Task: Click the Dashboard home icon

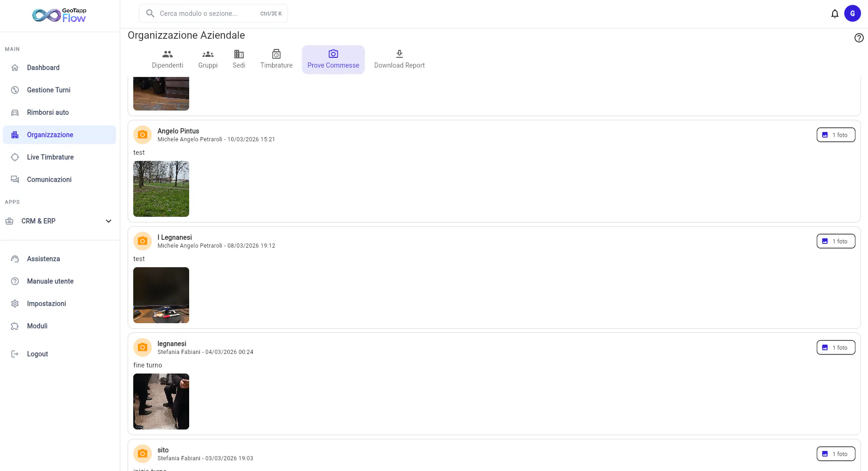Action: (x=15, y=68)
